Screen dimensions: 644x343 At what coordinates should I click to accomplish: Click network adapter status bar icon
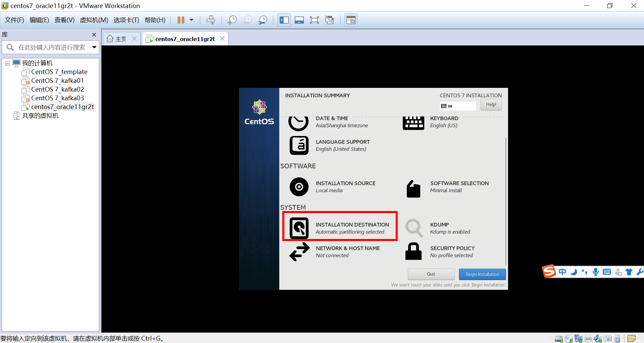pyautogui.click(x=578, y=338)
